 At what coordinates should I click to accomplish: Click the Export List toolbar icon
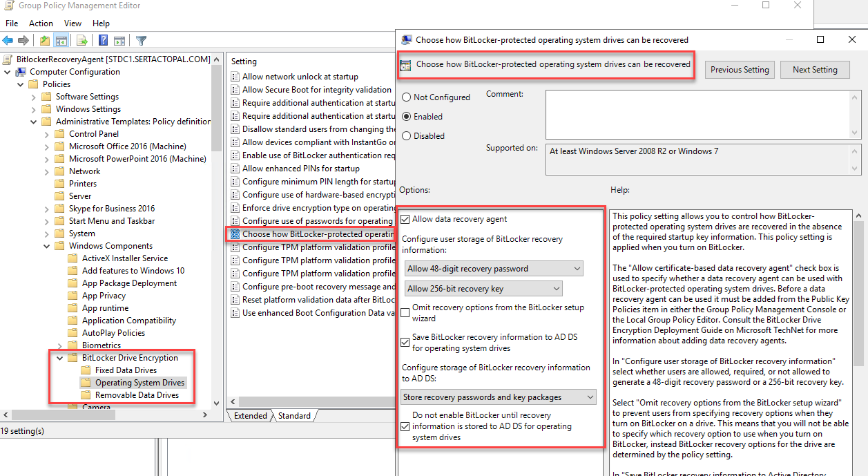coord(82,41)
